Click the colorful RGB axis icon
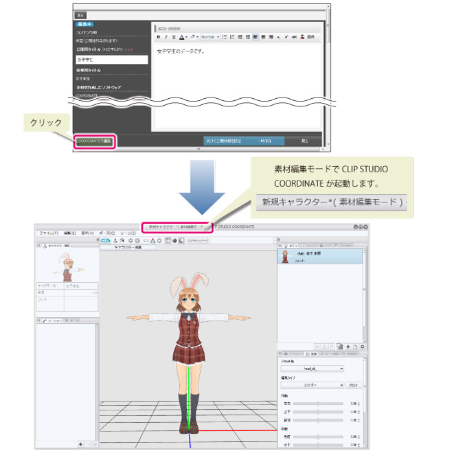 coord(152,241)
